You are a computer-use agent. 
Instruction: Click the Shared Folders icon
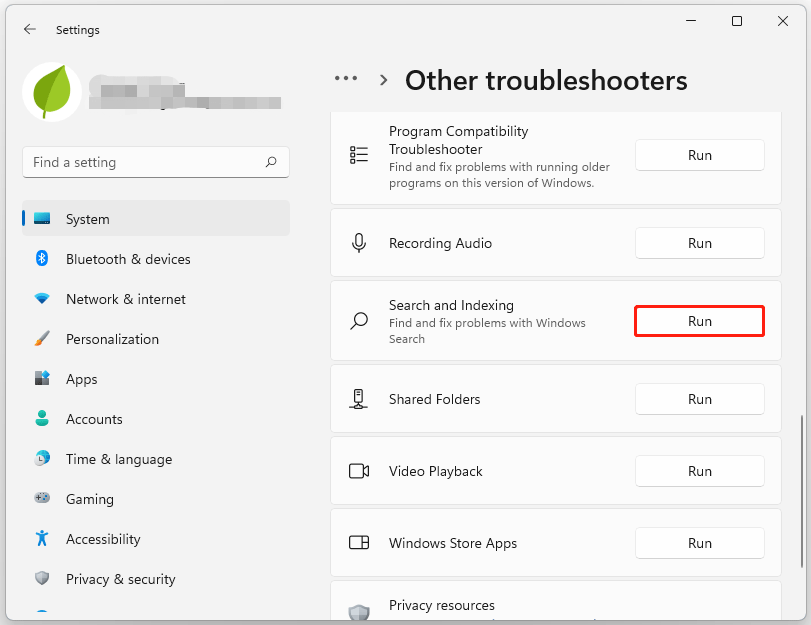[x=358, y=399]
